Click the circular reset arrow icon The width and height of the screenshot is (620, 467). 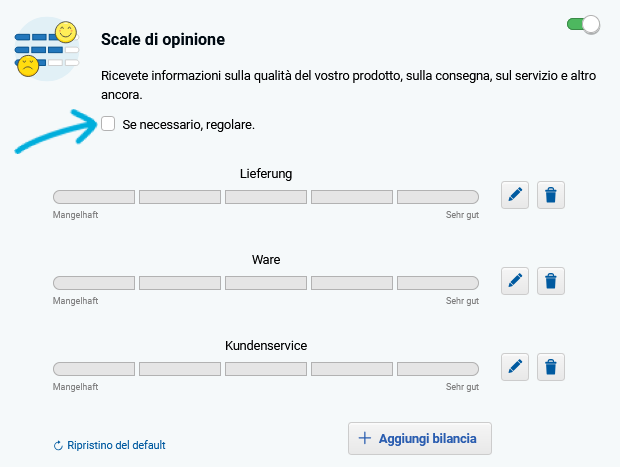click(x=58, y=446)
